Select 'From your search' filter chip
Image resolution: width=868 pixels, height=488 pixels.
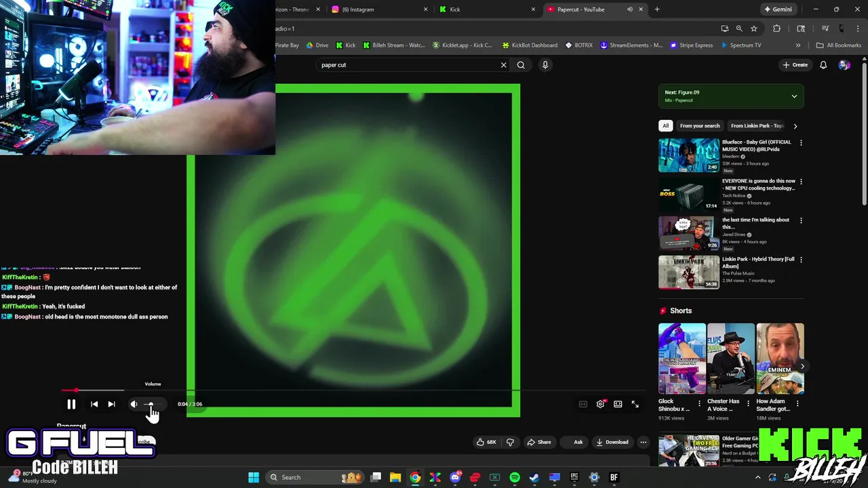700,125
